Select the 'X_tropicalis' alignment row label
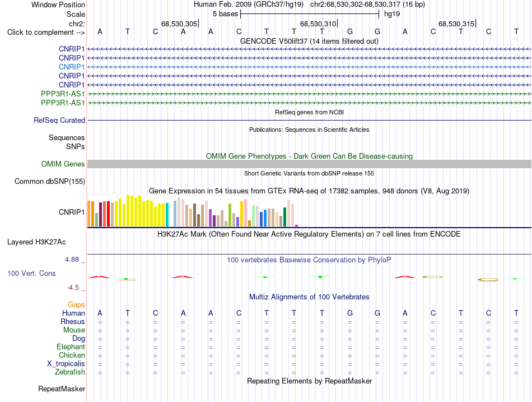This screenshot has width=532, height=402. click(x=66, y=364)
